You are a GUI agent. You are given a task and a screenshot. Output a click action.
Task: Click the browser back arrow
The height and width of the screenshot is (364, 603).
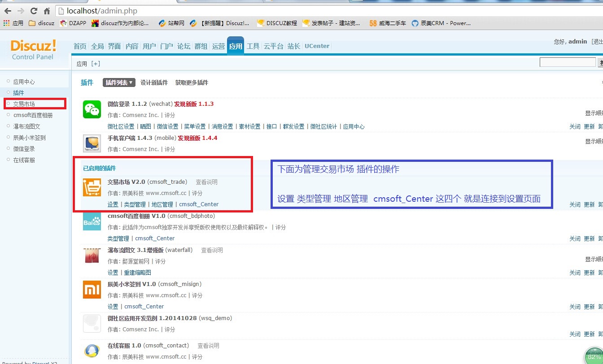8,11
